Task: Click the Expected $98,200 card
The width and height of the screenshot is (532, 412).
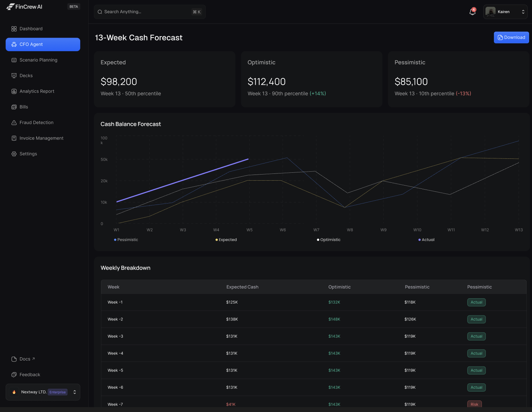Action: [165, 79]
